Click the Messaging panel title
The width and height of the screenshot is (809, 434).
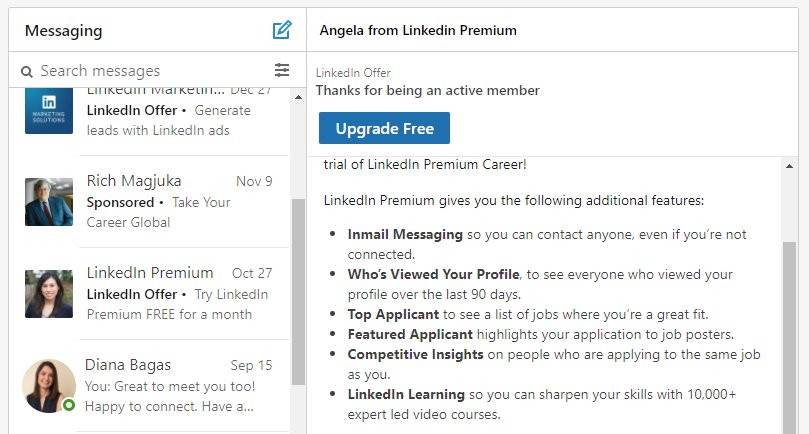63,31
